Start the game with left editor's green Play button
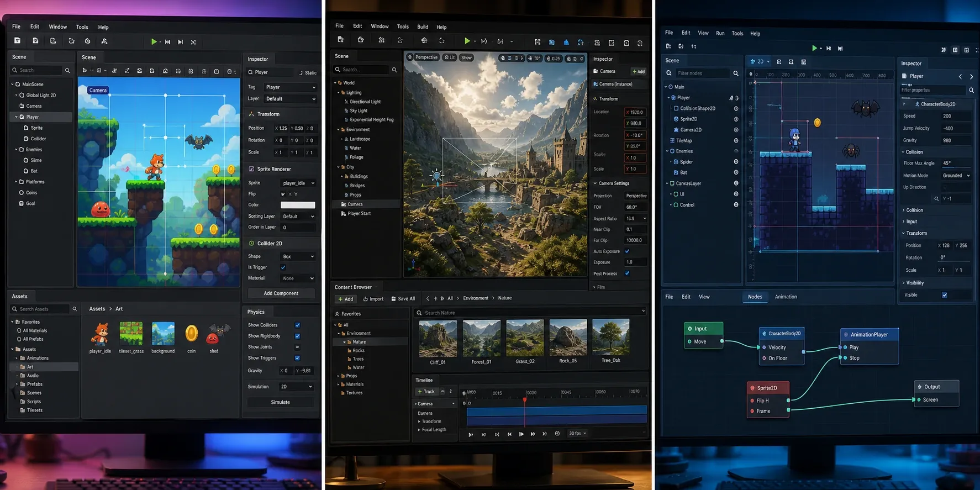 (x=154, y=41)
